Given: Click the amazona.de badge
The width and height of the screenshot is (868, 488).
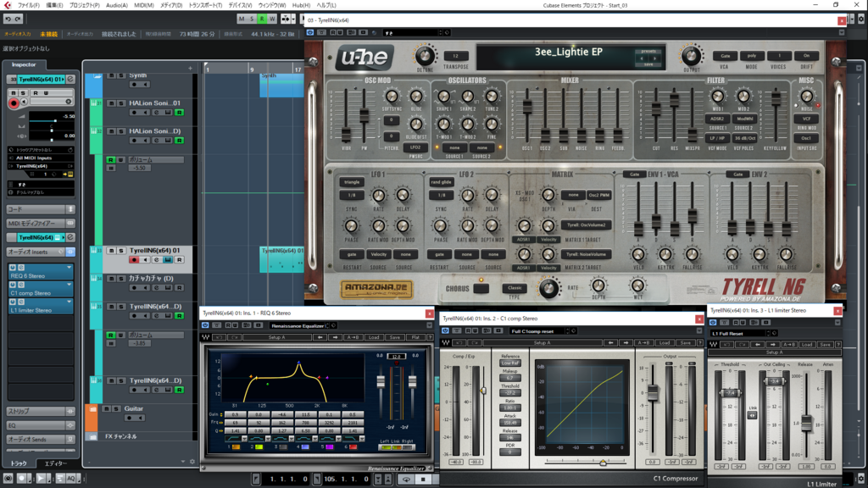Looking at the screenshot, I should click(x=376, y=289).
